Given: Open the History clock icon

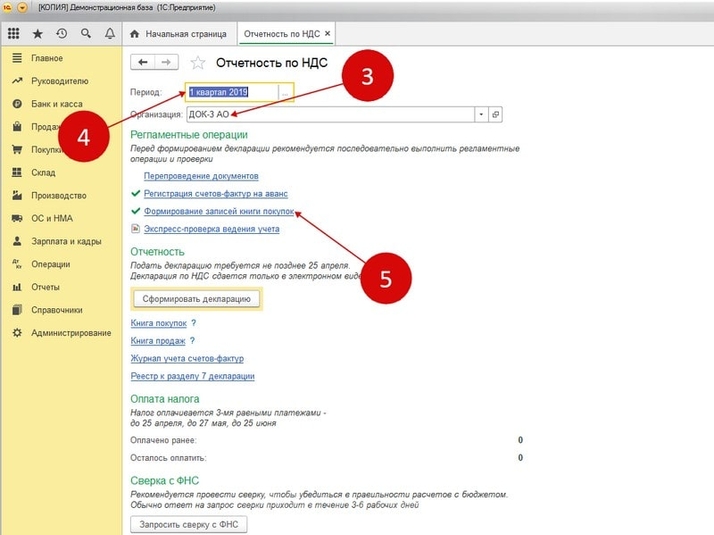Looking at the screenshot, I should [62, 34].
